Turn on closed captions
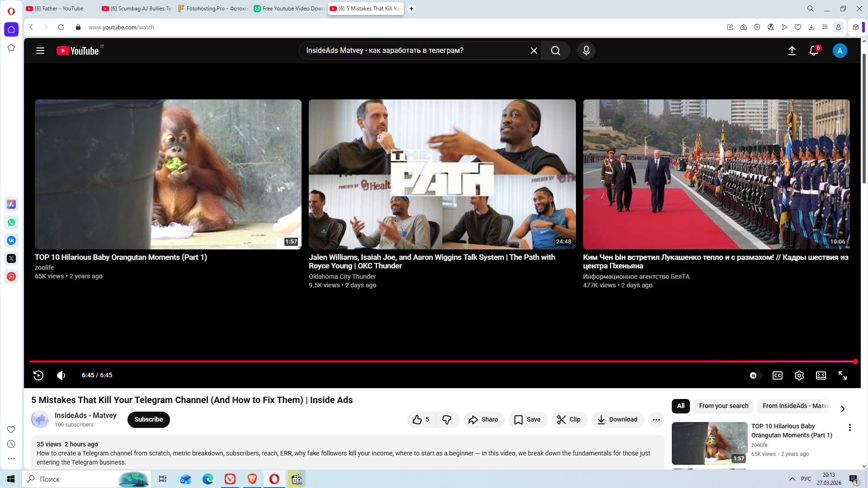868x488 pixels. (777, 375)
